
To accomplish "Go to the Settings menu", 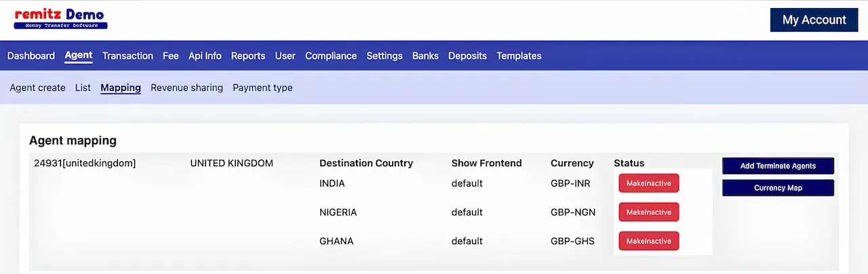I will (384, 56).
